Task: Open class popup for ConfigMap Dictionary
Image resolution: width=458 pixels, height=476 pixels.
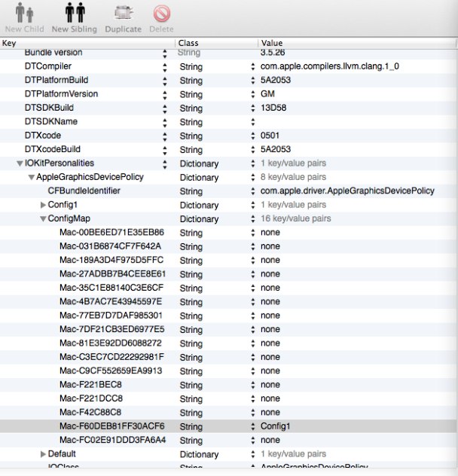Action: point(252,219)
